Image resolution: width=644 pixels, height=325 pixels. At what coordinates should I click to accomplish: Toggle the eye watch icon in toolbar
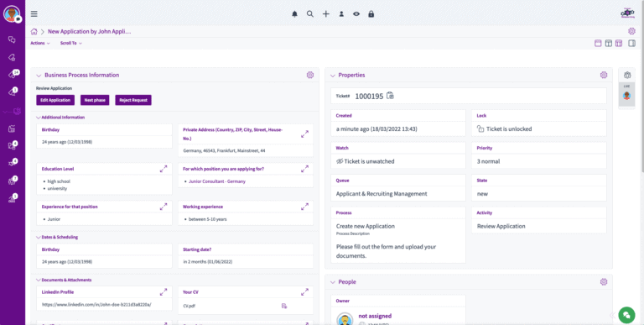click(x=356, y=14)
